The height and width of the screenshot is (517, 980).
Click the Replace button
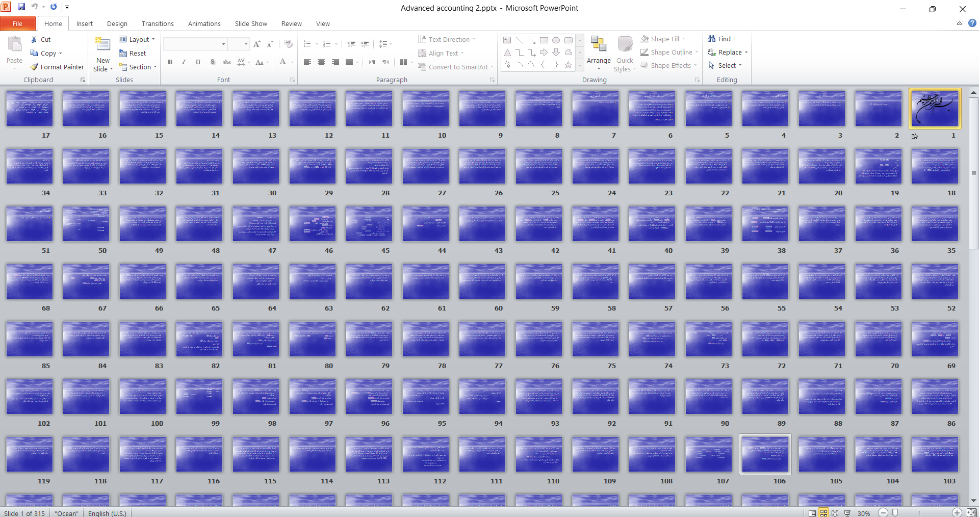pos(728,52)
